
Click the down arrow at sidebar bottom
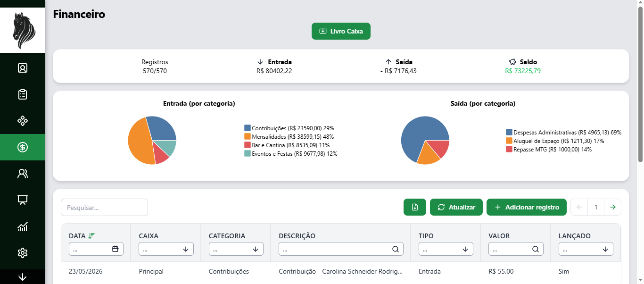23,277
